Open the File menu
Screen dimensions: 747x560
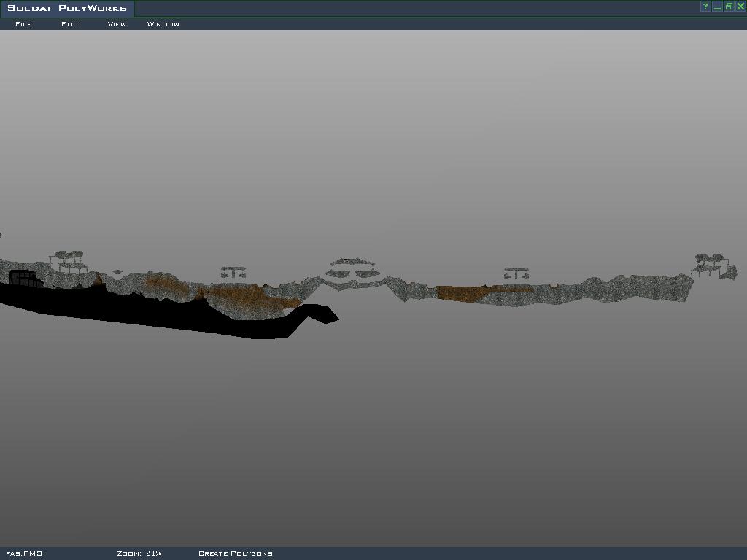tap(23, 24)
